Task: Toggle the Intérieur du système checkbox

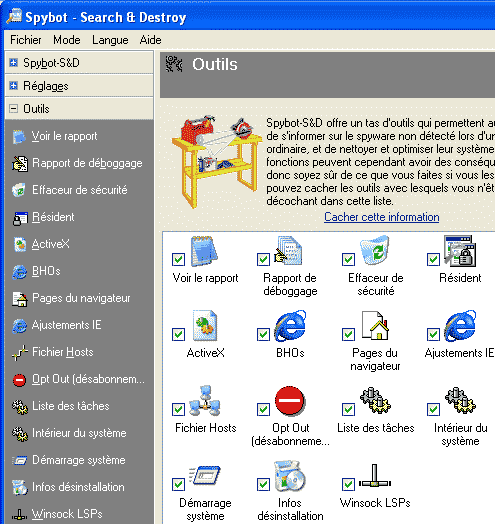Action: [433, 409]
